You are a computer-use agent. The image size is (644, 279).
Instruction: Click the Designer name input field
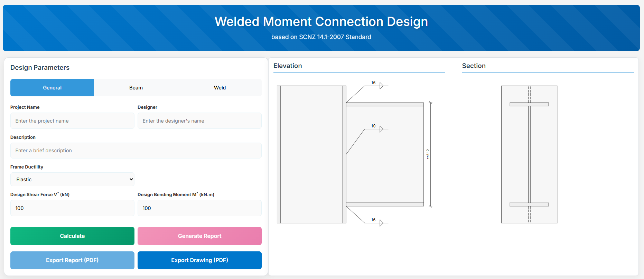(x=199, y=121)
